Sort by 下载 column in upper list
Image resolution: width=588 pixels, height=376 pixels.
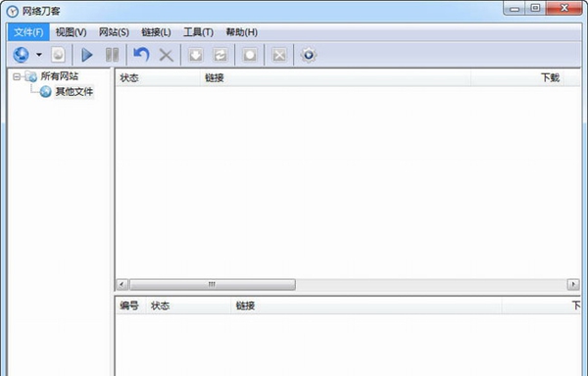[x=517, y=78]
